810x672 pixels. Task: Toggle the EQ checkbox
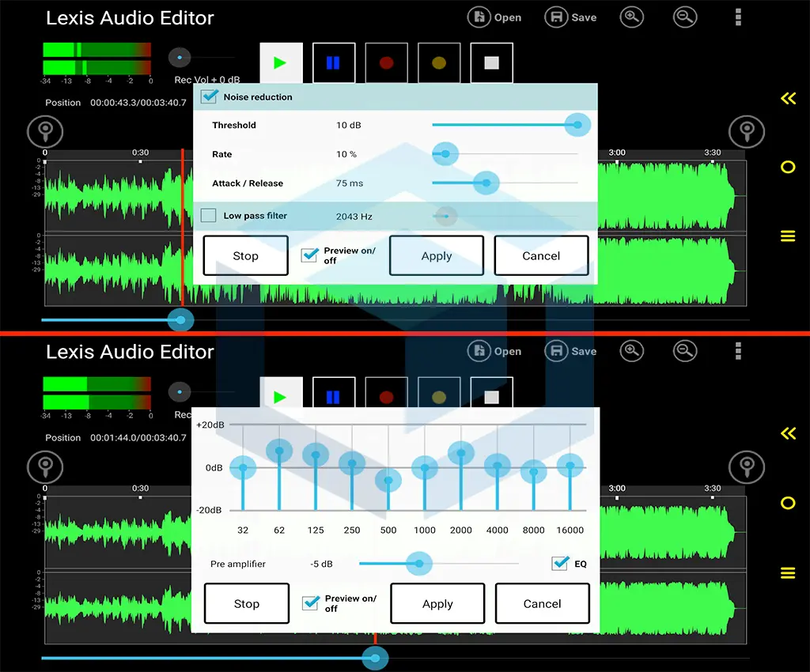tap(561, 563)
